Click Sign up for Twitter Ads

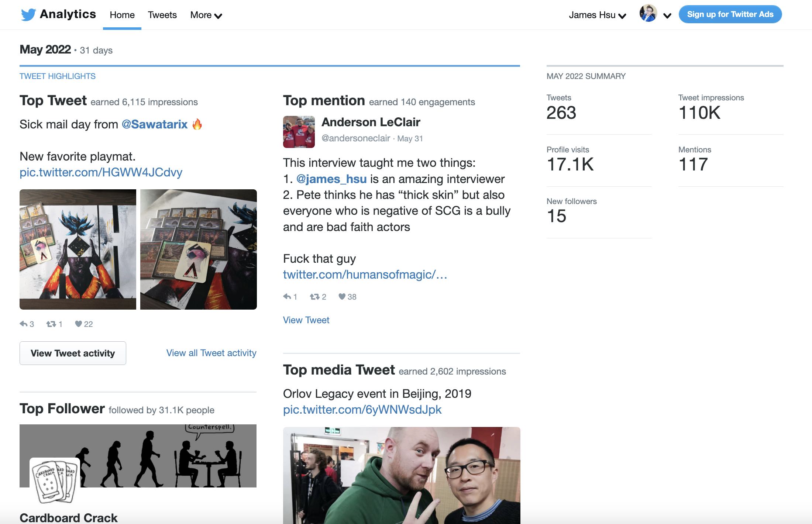point(730,14)
